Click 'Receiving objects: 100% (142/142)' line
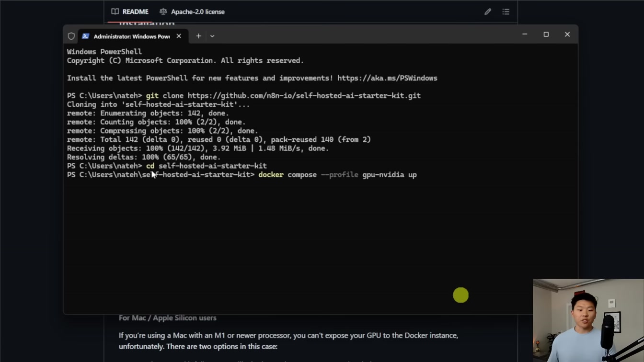Image resolution: width=644 pixels, height=362 pixels. pyautogui.click(x=198, y=148)
